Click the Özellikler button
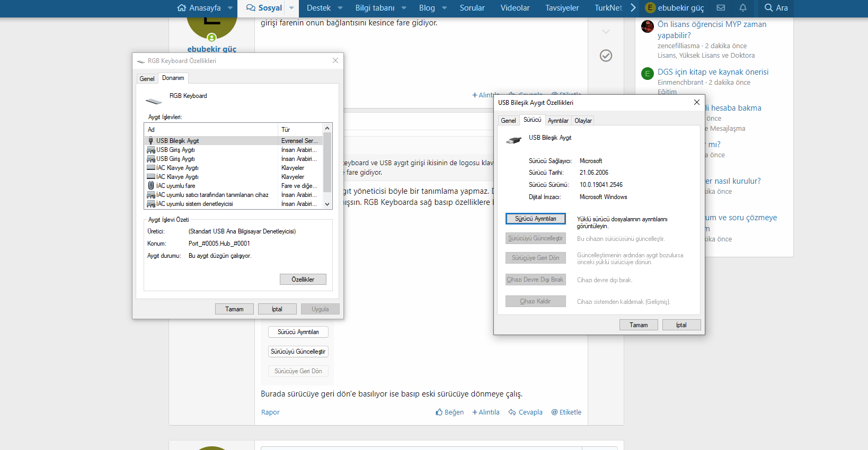Screen dimensions: 868x450 [x=303, y=280]
